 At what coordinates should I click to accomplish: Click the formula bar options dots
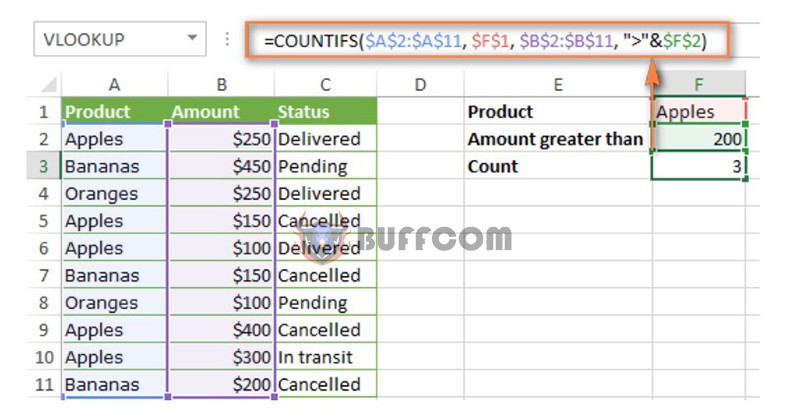coord(227,39)
